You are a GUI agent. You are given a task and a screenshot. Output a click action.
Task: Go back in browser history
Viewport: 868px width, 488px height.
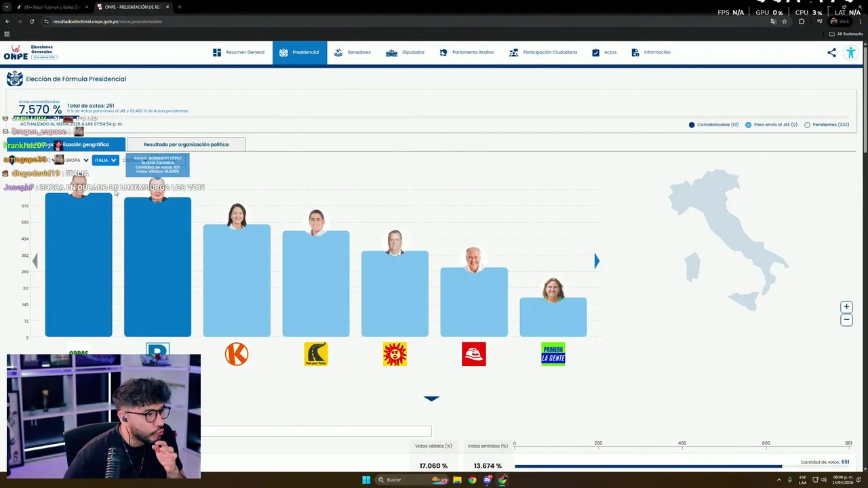(x=7, y=21)
